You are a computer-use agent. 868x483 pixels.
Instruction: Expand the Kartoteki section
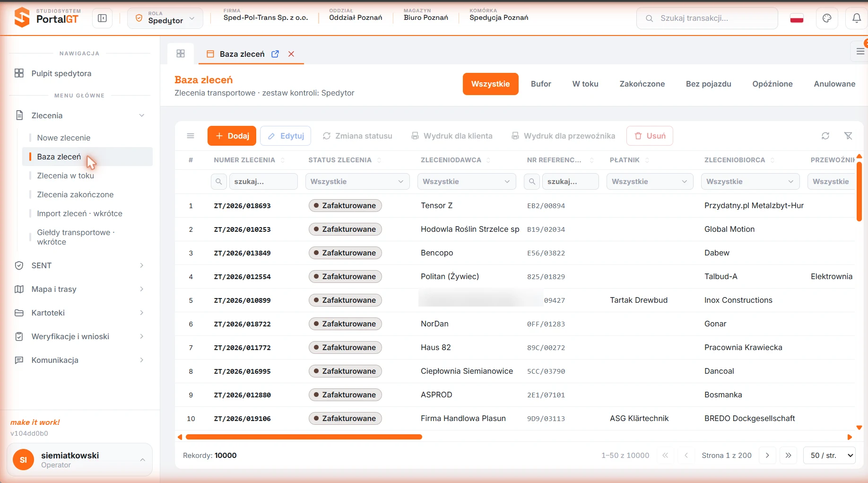pyautogui.click(x=142, y=313)
